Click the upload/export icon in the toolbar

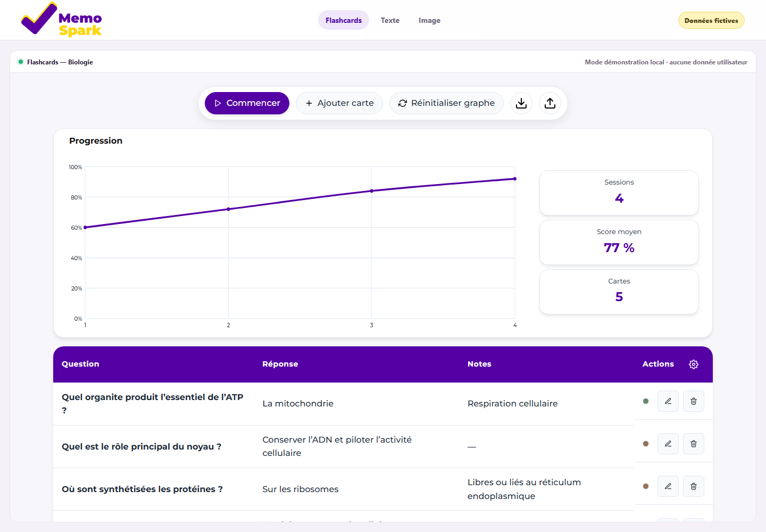click(x=550, y=103)
